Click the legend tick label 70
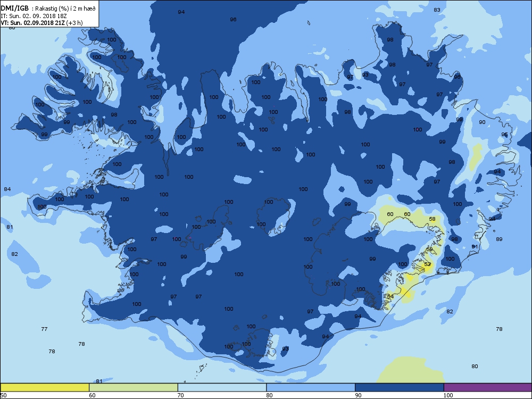 click(181, 395)
